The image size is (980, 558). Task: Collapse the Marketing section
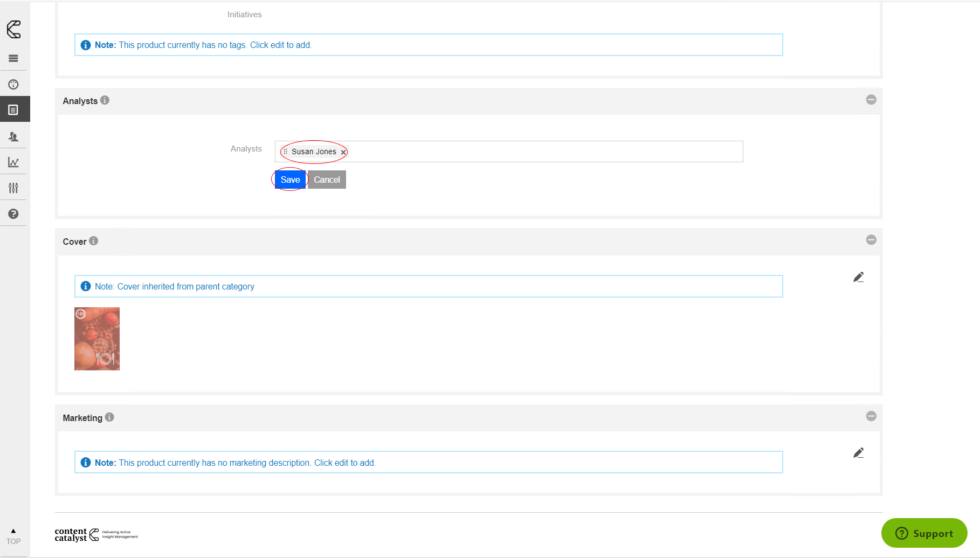[x=871, y=416]
